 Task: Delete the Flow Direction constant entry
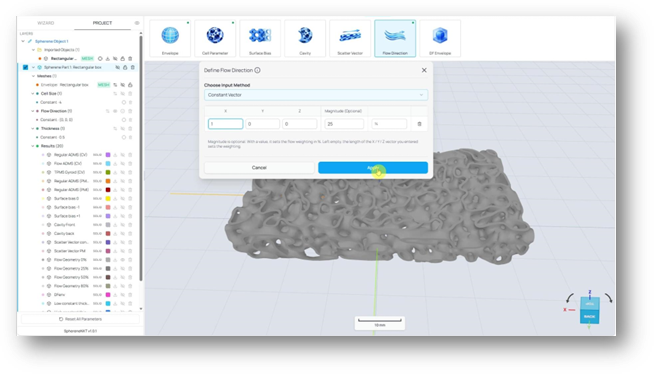pyautogui.click(x=130, y=120)
